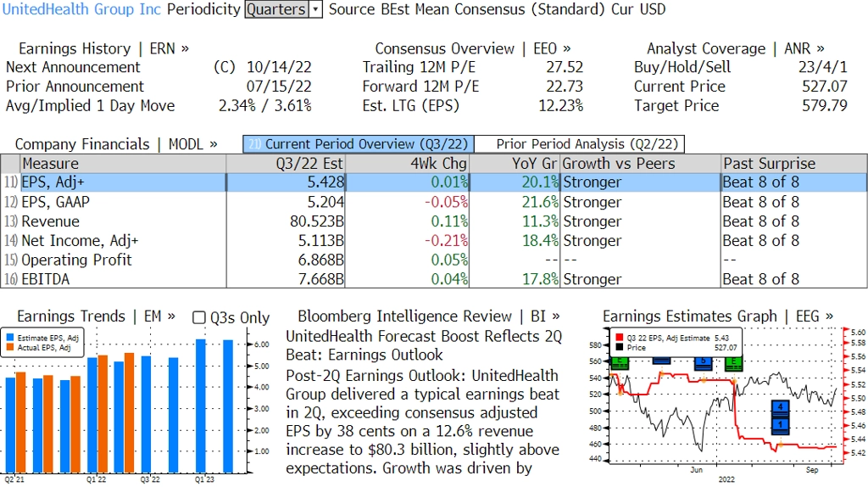Click the red Q3 22 EPS estimate legend swatch
Screen dimensions: 868x487
(x=619, y=338)
